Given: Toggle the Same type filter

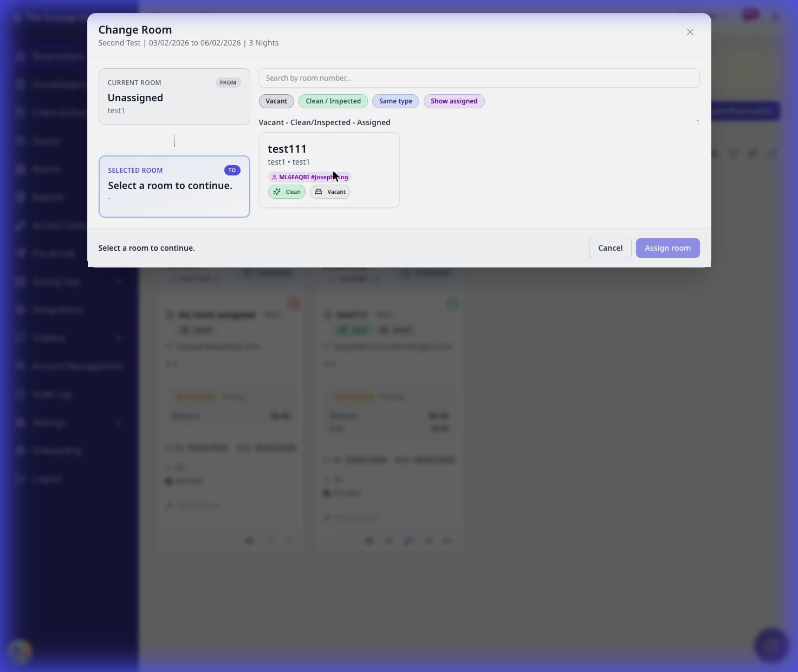Looking at the screenshot, I should pyautogui.click(x=395, y=101).
